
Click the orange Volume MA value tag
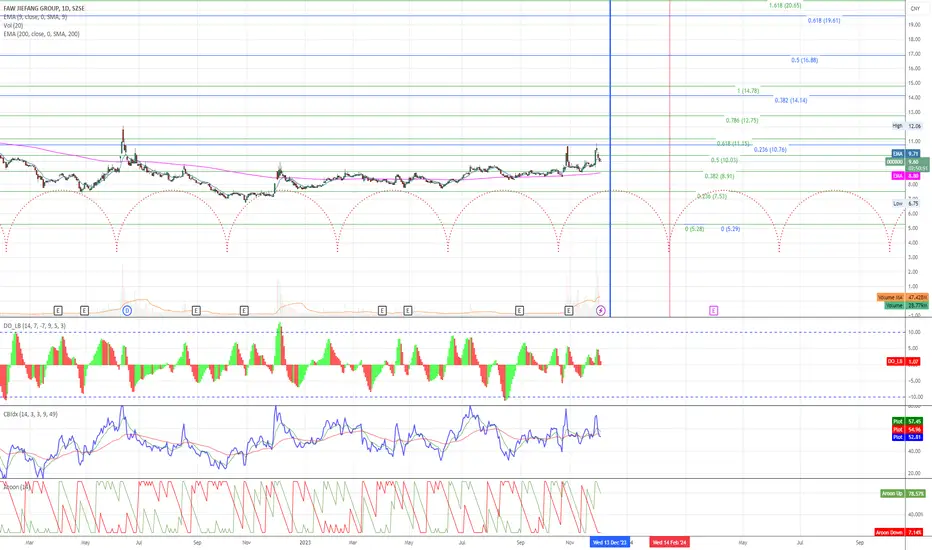902,297
